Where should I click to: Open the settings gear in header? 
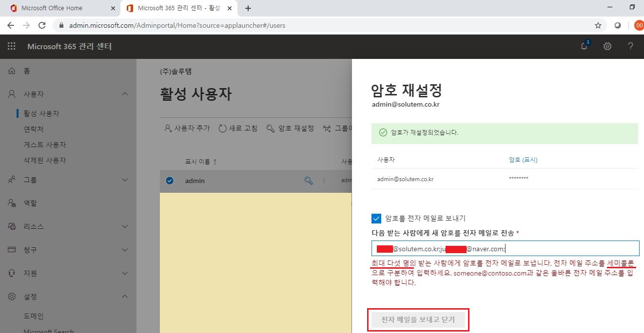click(x=607, y=46)
